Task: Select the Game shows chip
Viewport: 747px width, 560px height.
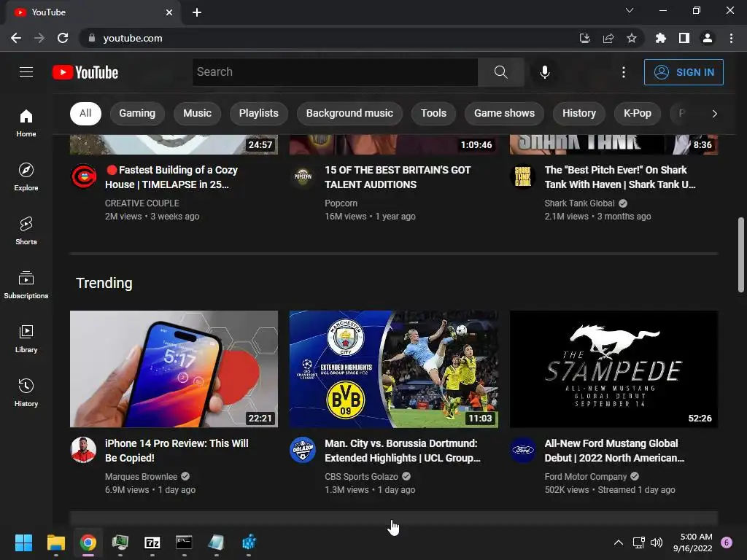Action: coord(504,113)
